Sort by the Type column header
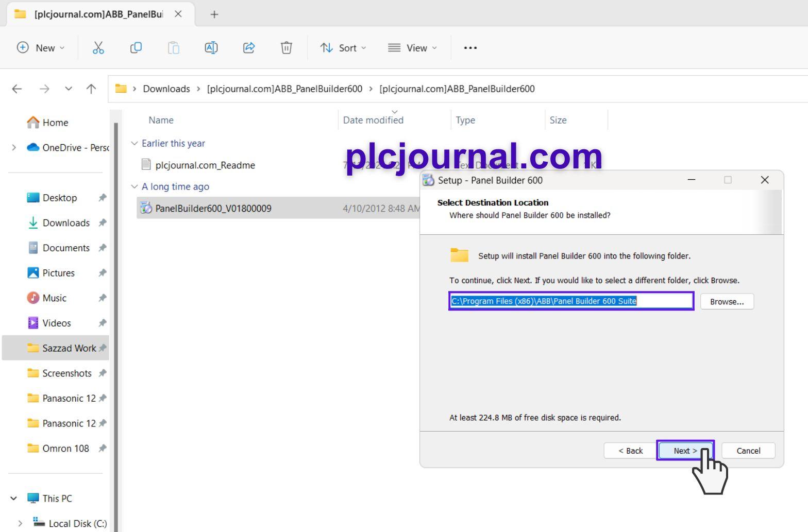This screenshot has width=808, height=532. click(x=465, y=120)
